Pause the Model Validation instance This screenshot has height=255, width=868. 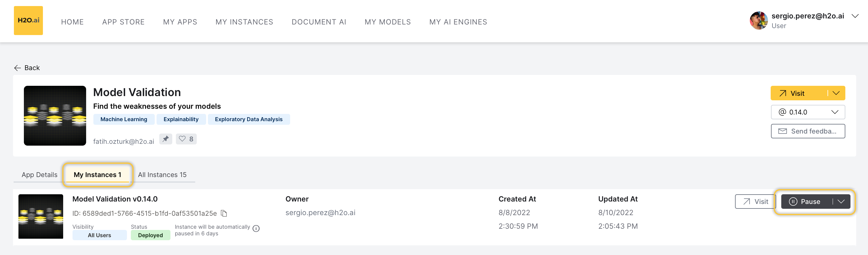pos(806,202)
